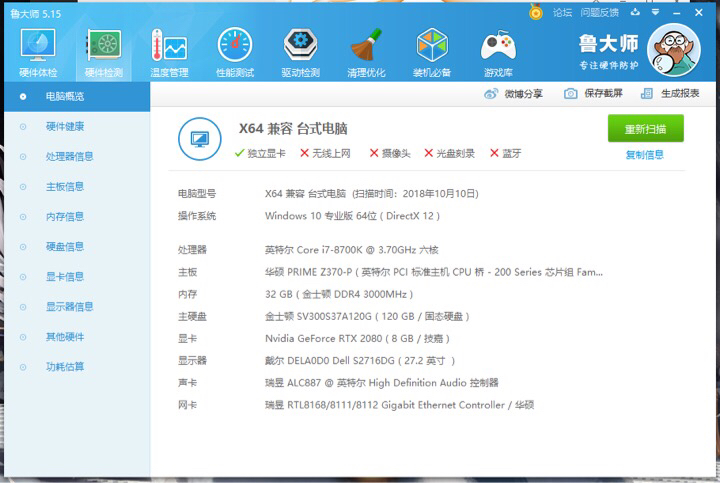Select 硬件检测 hardware detection tab
Image resolution: width=720 pixels, height=483 pixels.
coord(104,53)
